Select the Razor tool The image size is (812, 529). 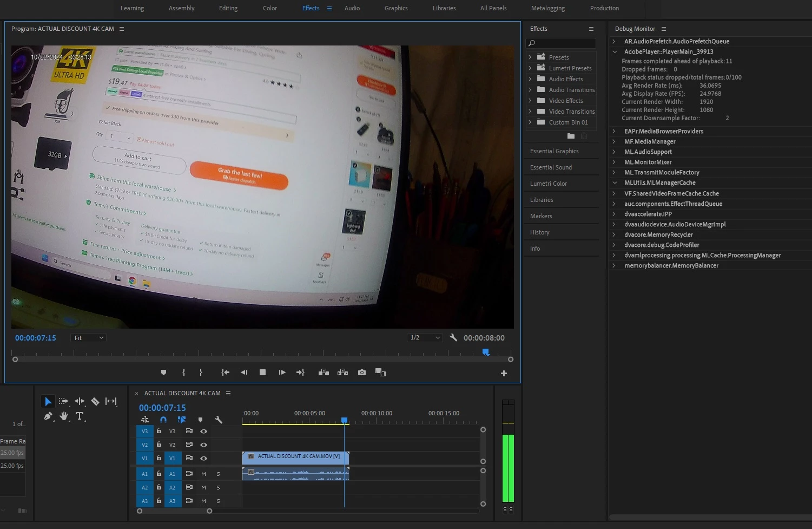tap(95, 401)
